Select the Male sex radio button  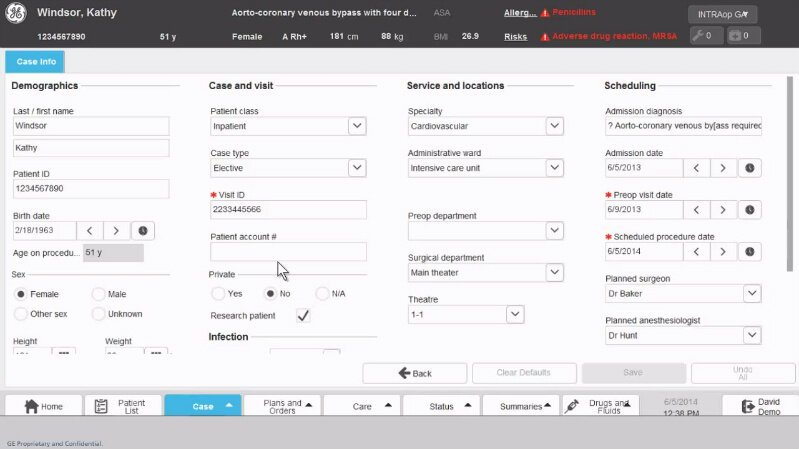pyautogui.click(x=99, y=294)
